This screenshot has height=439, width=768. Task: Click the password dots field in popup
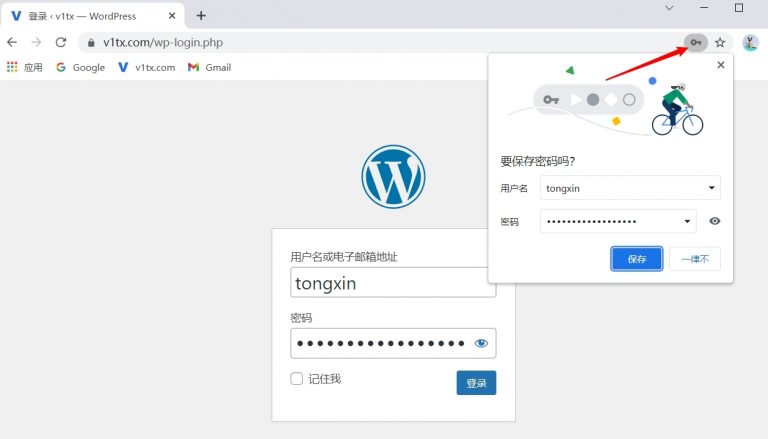point(618,221)
